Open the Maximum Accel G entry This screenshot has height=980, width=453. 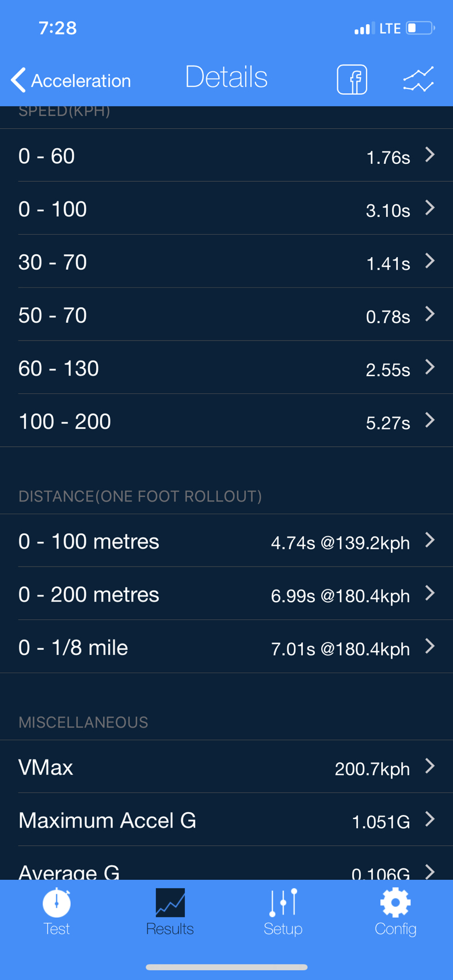226,820
